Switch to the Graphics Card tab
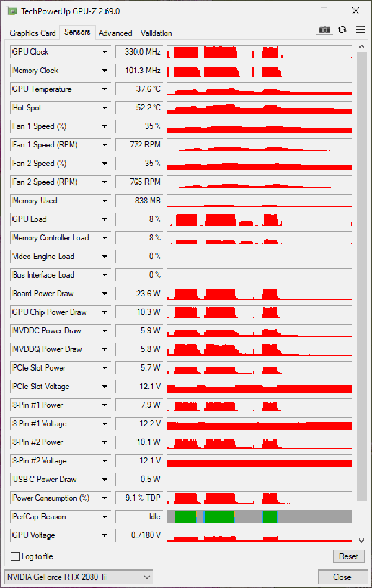Image resolution: width=372 pixels, height=588 pixels. click(x=32, y=33)
